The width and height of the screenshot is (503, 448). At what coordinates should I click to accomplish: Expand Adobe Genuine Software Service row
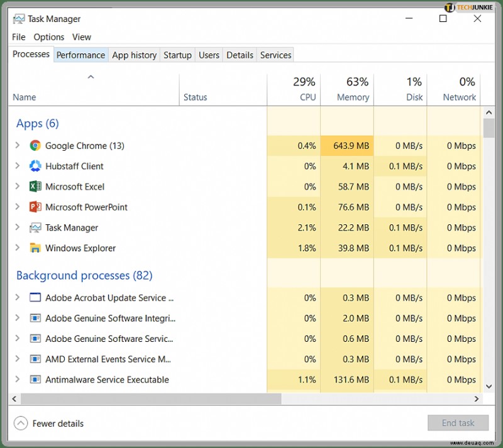18,338
